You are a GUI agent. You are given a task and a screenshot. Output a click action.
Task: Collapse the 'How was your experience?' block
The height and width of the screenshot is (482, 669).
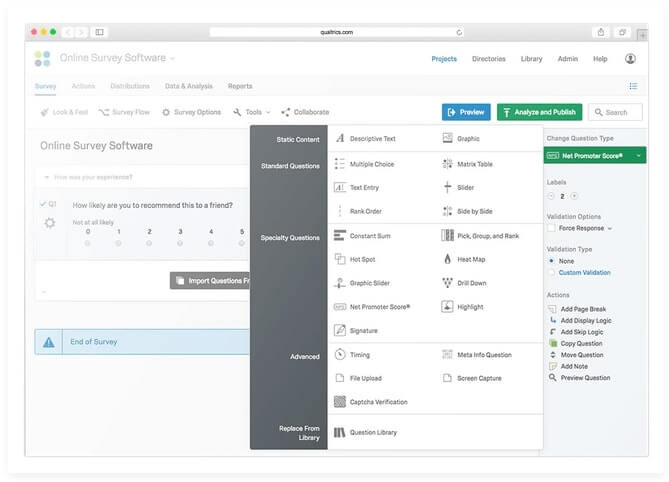[x=47, y=177]
